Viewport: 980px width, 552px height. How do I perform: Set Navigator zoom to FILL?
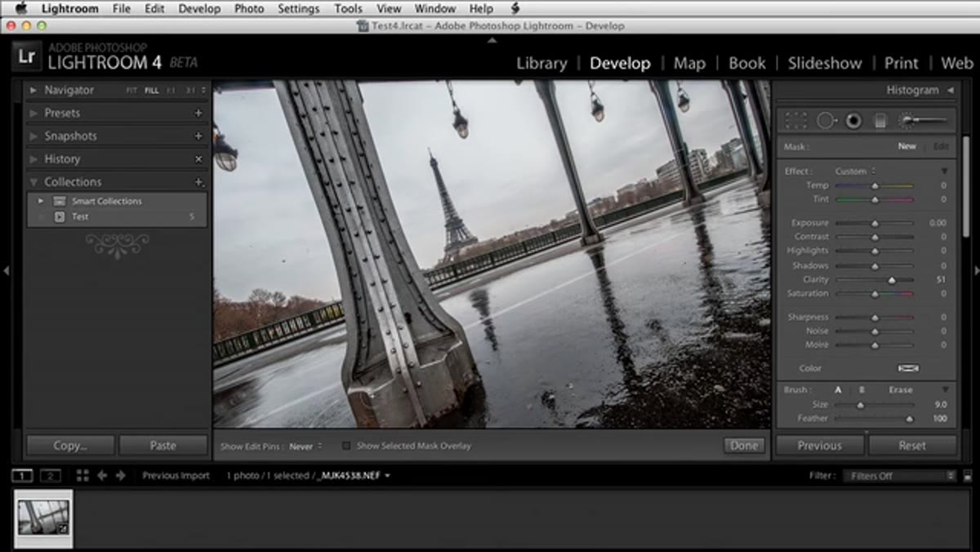tap(152, 91)
